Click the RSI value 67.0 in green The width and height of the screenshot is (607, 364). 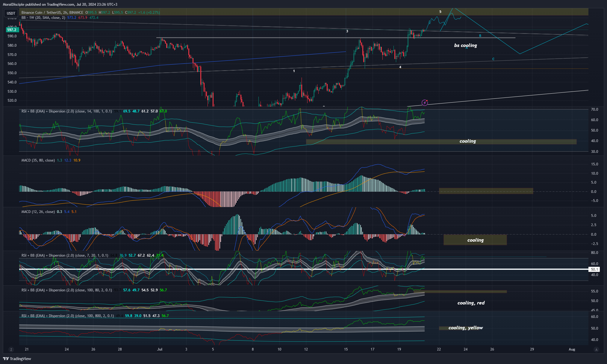pyautogui.click(x=163, y=111)
